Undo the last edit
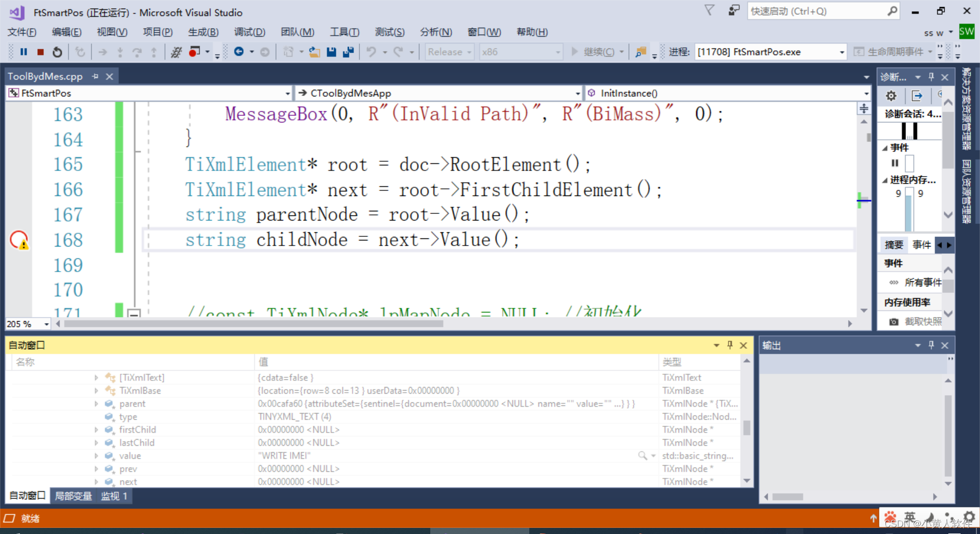The height and width of the screenshot is (534, 980). coord(372,52)
